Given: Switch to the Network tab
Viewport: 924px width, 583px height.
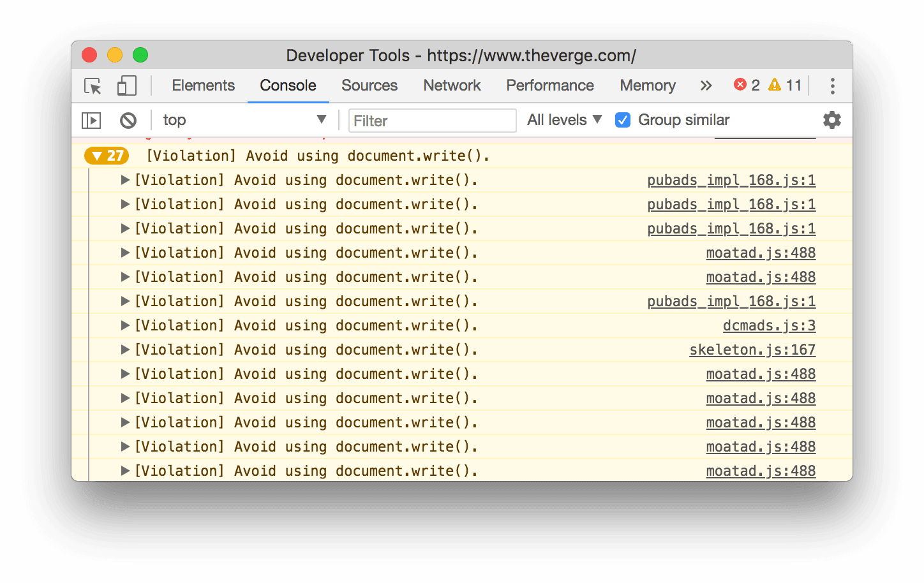Looking at the screenshot, I should (x=452, y=85).
